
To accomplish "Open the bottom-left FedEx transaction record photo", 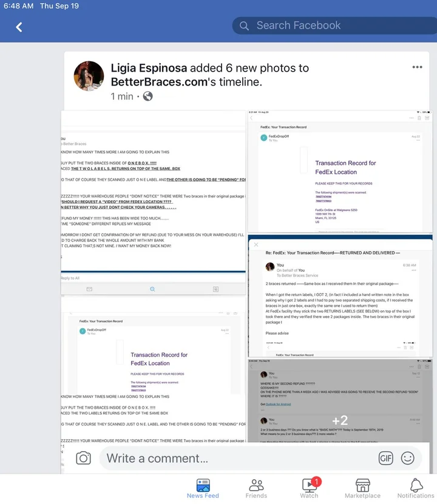I will tap(154, 369).
